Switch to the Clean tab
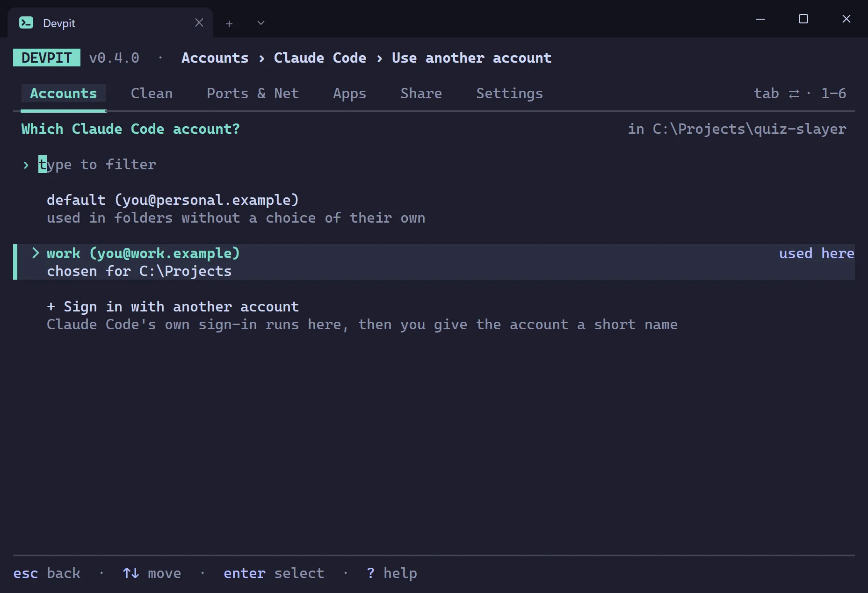The height and width of the screenshot is (593, 868). pos(152,94)
